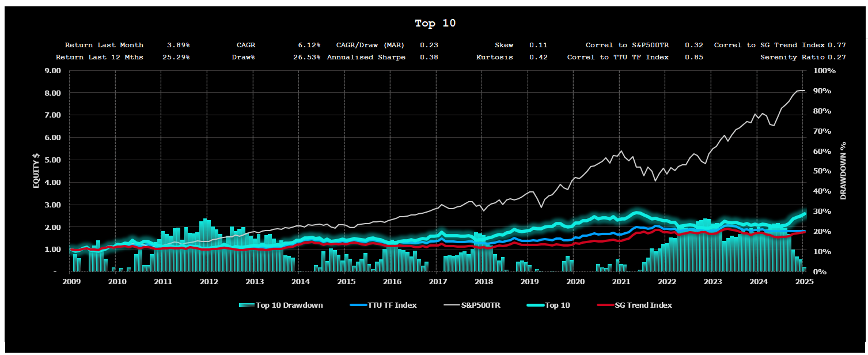Click the 100% drawdown axis value
This screenshot has height=355, width=868.
click(824, 71)
